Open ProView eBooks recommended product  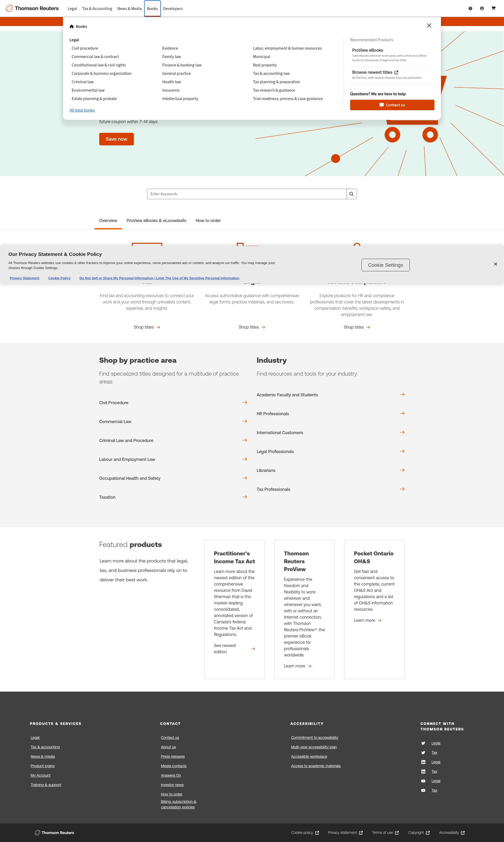point(367,50)
